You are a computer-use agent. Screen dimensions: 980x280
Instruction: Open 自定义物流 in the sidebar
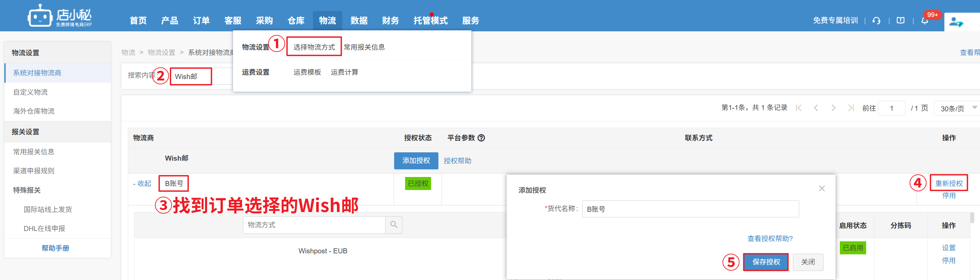click(x=30, y=92)
